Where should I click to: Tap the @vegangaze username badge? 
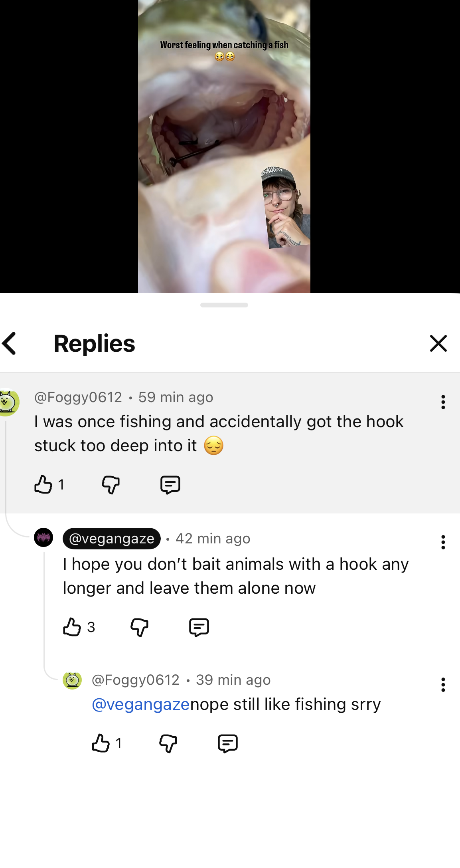[112, 539]
